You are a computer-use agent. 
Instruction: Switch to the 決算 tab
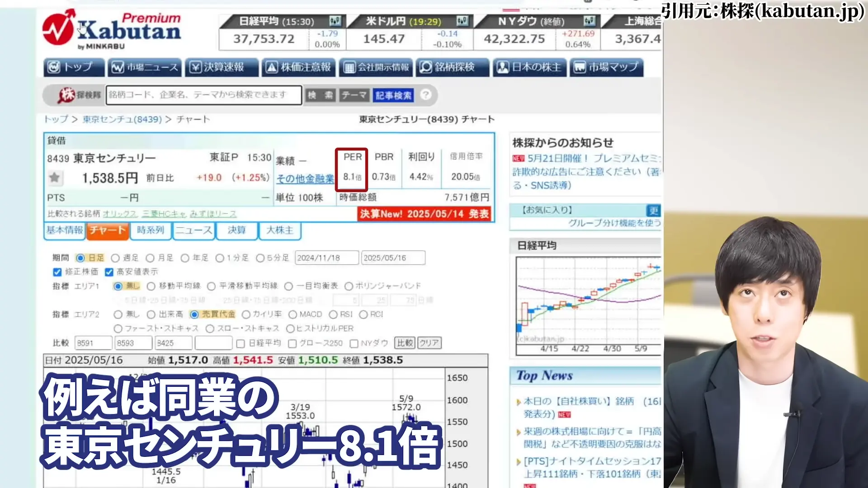pos(236,230)
